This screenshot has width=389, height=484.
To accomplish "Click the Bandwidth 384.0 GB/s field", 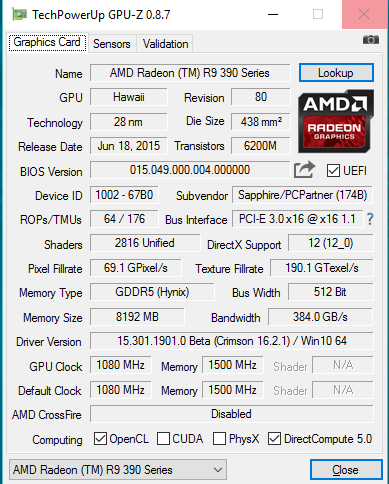I will click(x=321, y=317).
